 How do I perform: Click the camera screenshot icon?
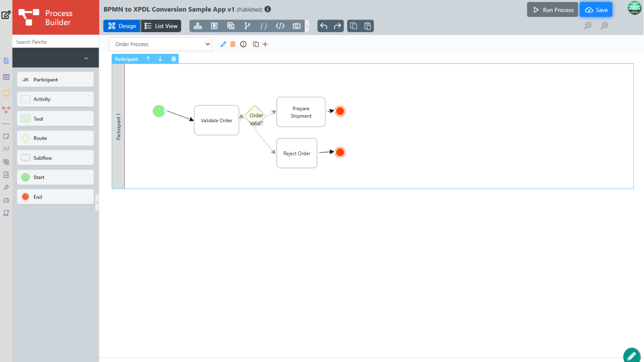(297, 26)
